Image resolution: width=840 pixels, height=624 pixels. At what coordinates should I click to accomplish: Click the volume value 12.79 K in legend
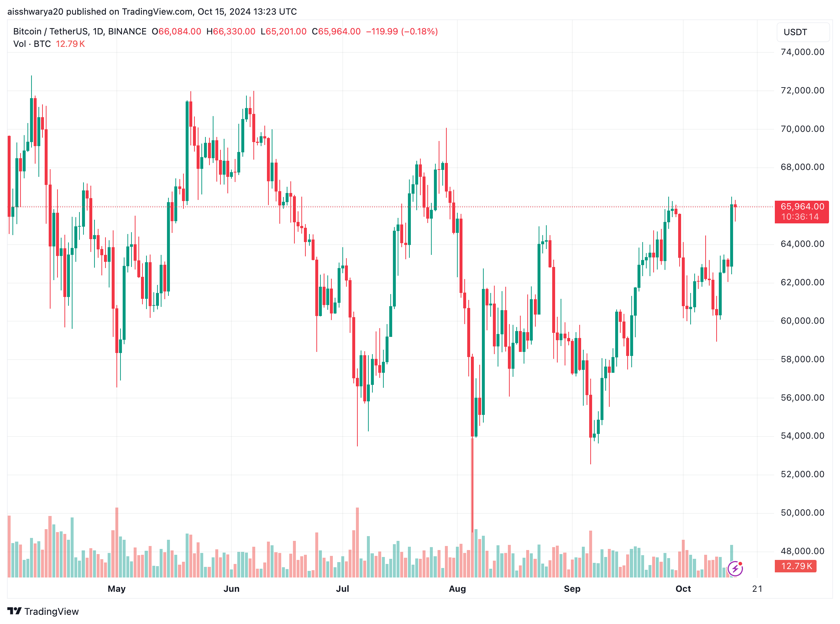click(x=70, y=44)
